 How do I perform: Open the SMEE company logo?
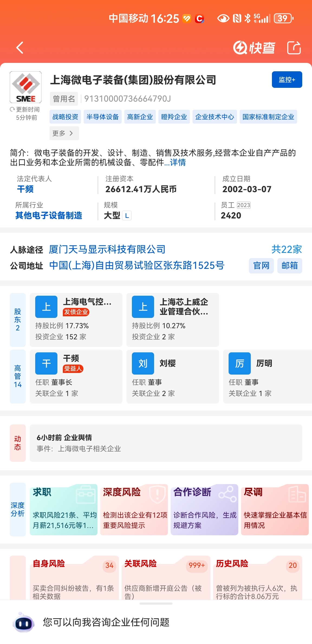(x=26, y=87)
